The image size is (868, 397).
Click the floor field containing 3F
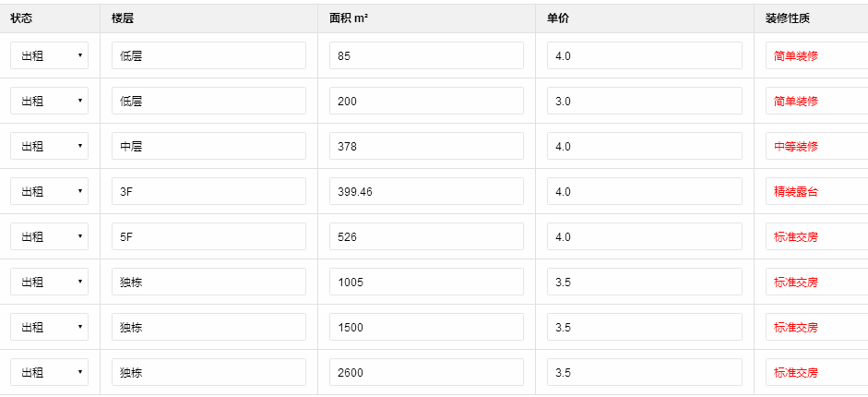(x=208, y=191)
